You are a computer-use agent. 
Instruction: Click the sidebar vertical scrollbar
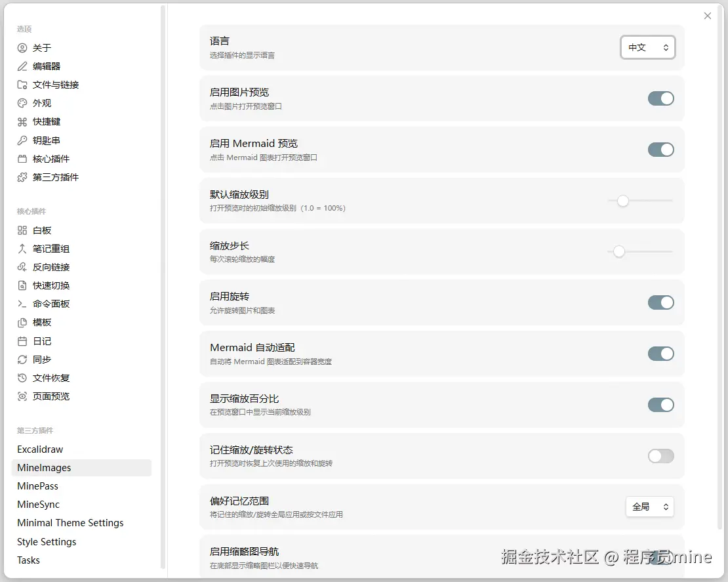[x=163, y=287]
